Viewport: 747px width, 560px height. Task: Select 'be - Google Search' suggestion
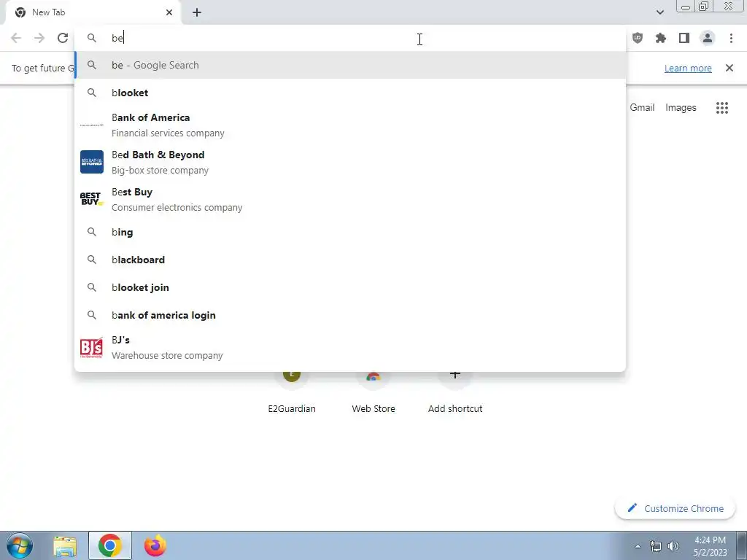350,65
